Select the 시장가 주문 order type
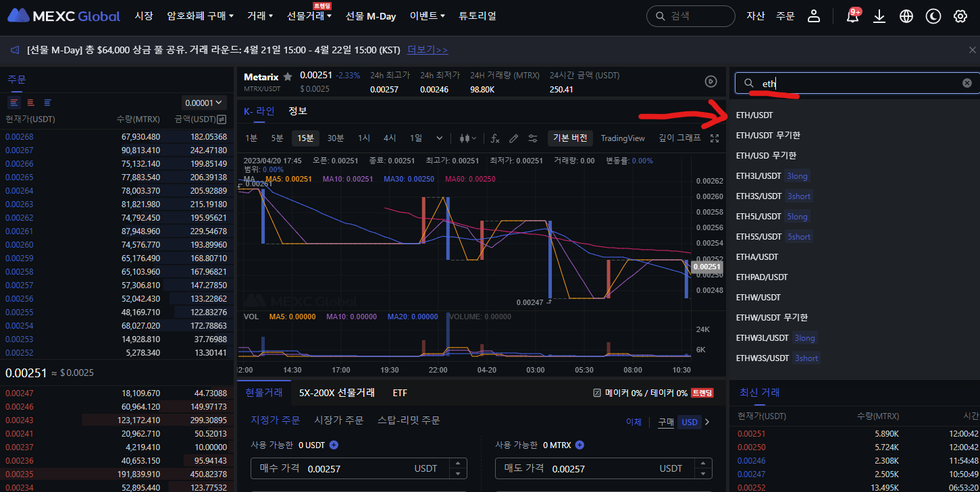Image resolution: width=980 pixels, height=492 pixels. 339,420
